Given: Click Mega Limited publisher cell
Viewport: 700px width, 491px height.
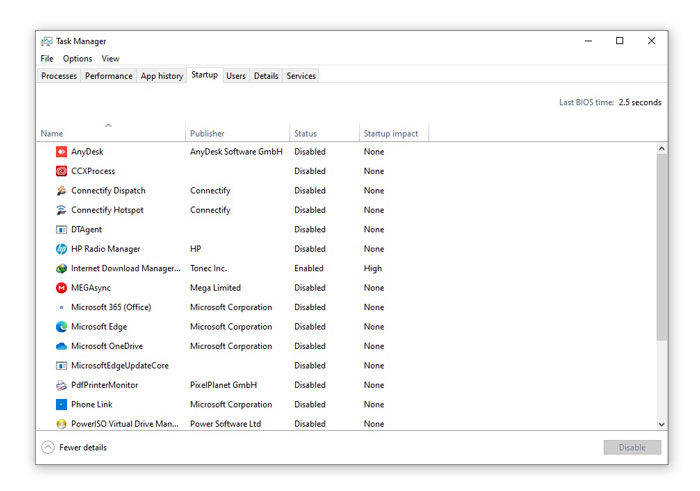Looking at the screenshot, I should 215,288.
